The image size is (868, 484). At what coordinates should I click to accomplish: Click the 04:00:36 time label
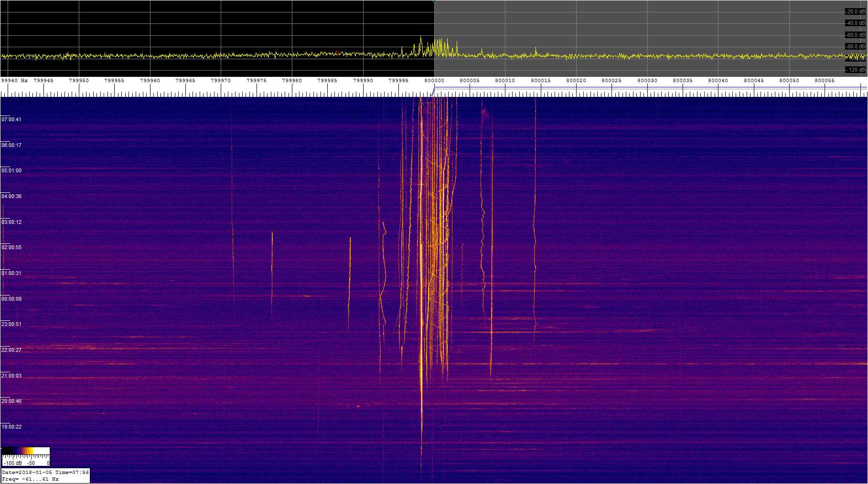click(11, 196)
